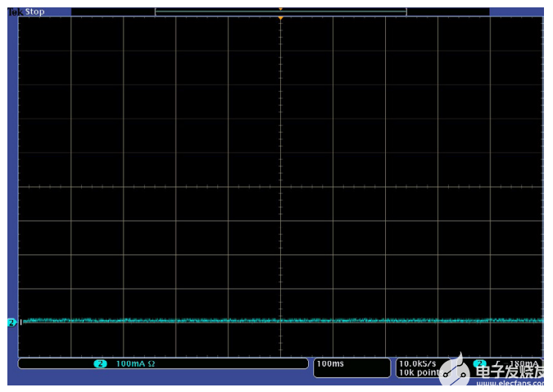Click the 10k points record length text
Viewport: 553px width, 392px height.
coord(418,372)
